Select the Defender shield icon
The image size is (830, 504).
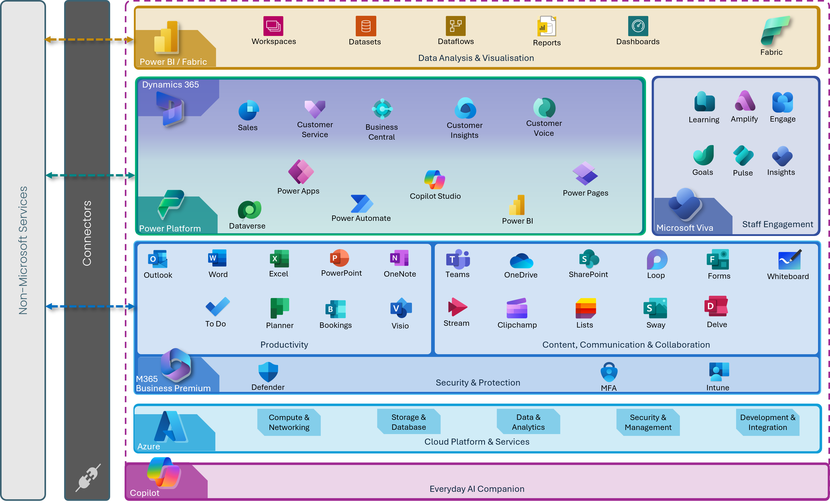click(268, 372)
